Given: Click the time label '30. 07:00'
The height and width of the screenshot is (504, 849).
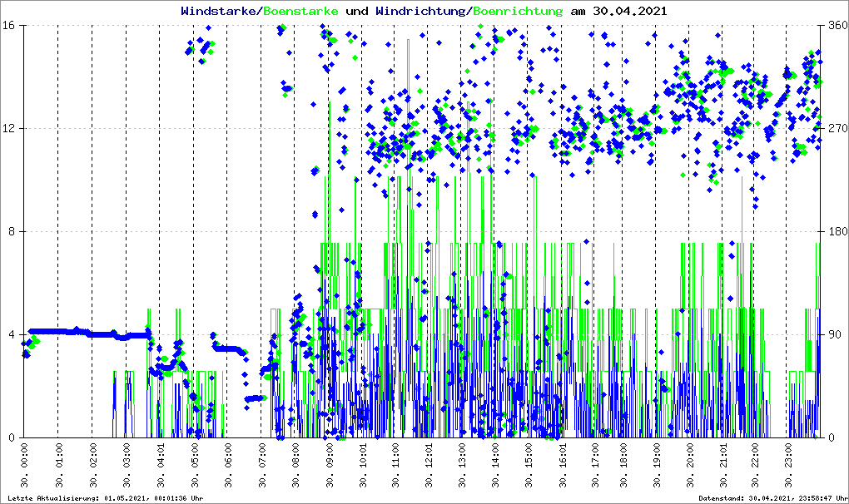Looking at the screenshot, I should tap(262, 465).
